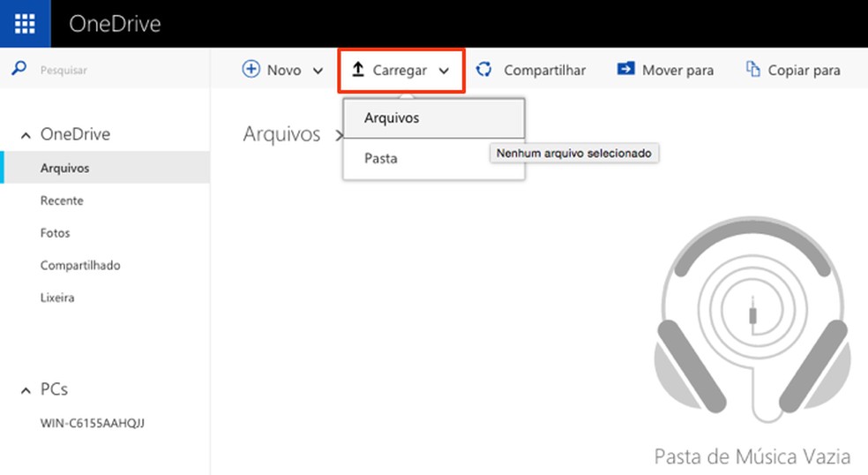
Task: Click the OneDrive title in header
Action: coord(115,24)
